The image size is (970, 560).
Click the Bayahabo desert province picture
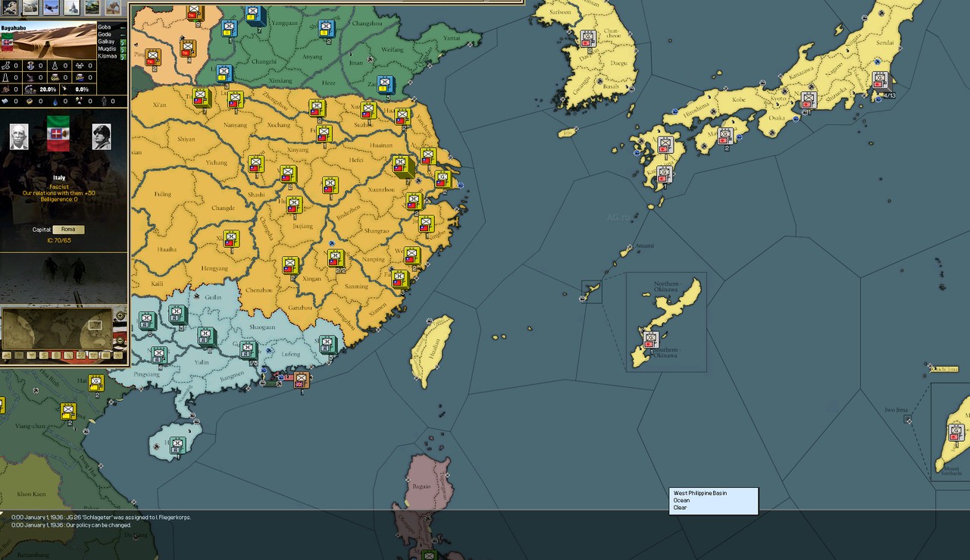[48, 42]
